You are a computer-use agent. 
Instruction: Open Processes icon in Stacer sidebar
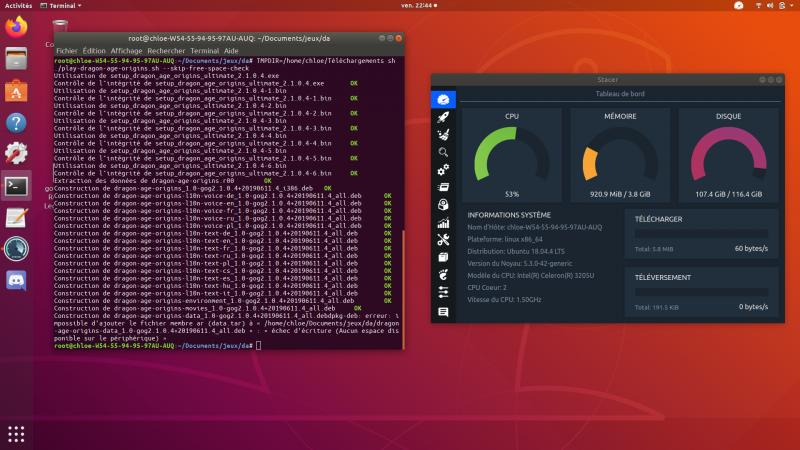[x=443, y=187]
